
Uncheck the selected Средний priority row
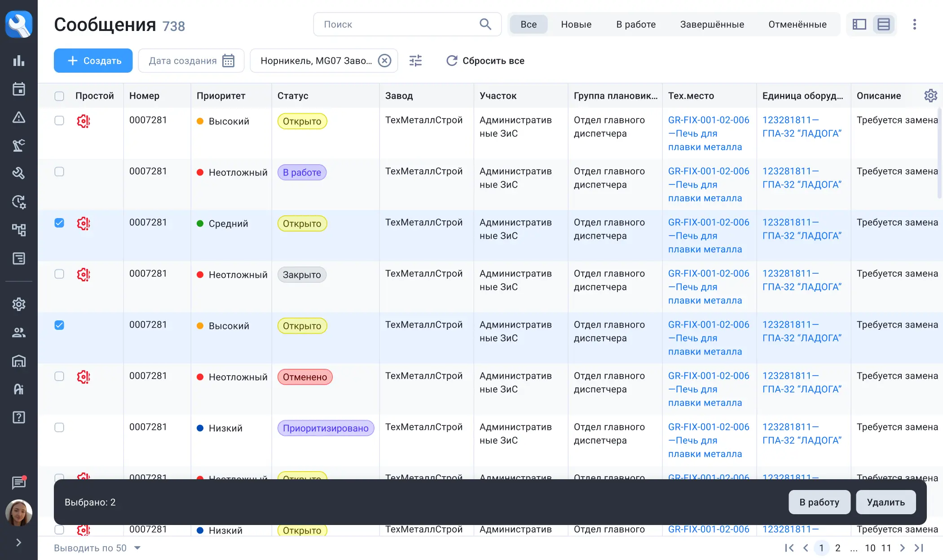pyautogui.click(x=59, y=223)
